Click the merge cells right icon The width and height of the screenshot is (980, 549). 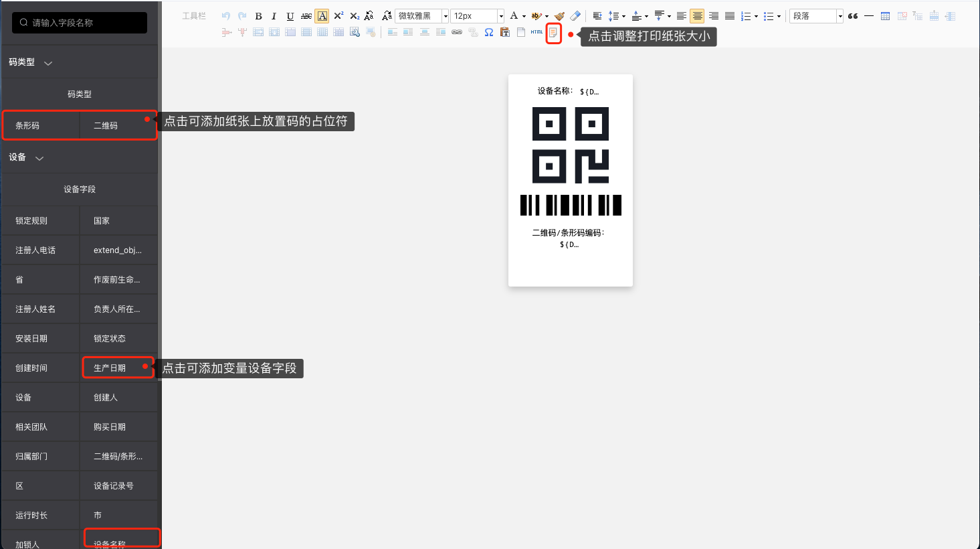(258, 32)
